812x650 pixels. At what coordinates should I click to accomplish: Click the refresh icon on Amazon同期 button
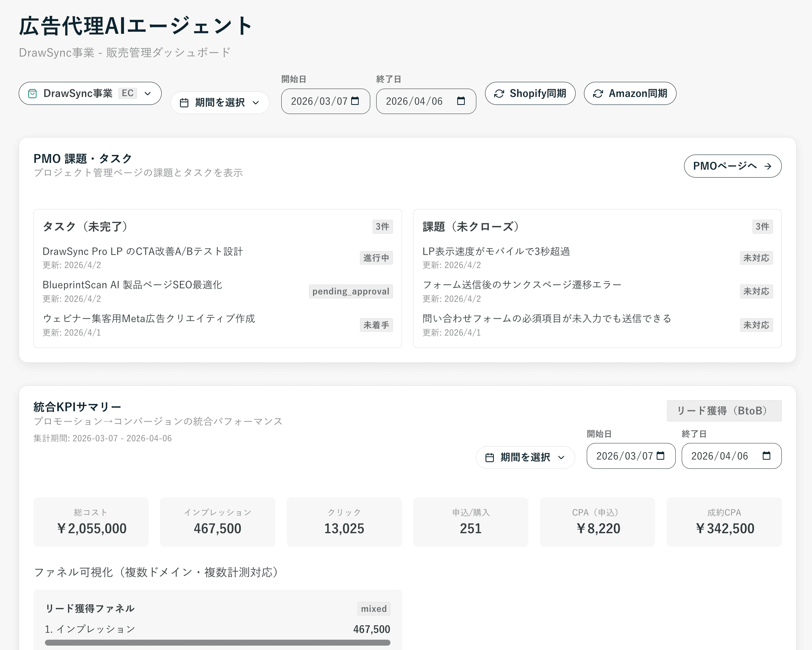point(598,93)
